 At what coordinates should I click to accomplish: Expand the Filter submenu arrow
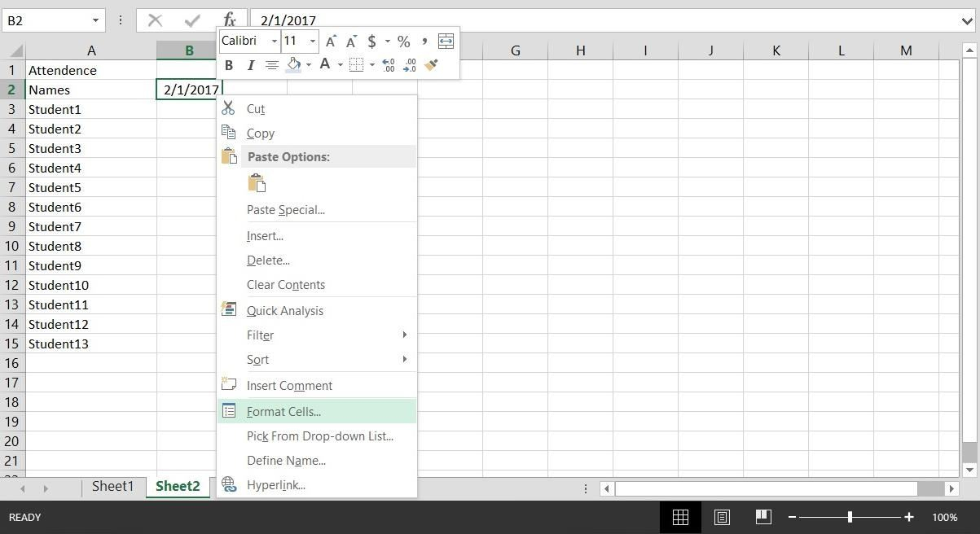[x=404, y=335]
